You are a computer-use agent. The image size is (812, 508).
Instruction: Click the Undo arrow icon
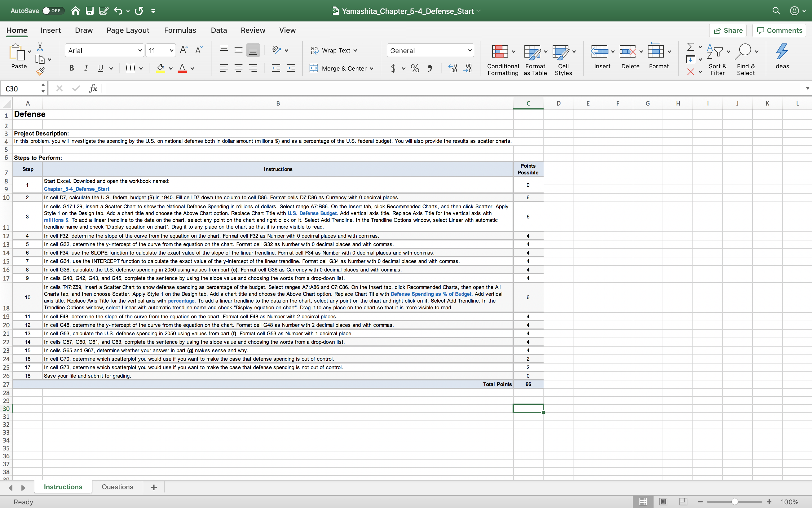118,11
